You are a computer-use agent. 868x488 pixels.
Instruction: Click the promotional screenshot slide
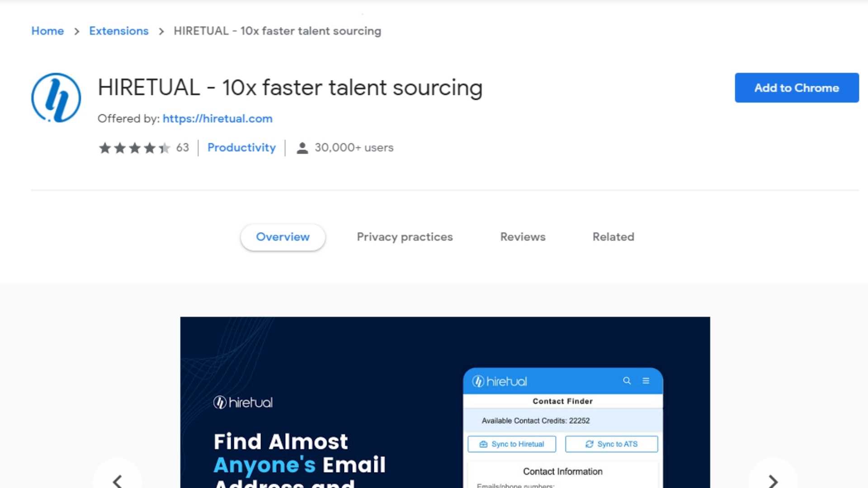click(445, 402)
